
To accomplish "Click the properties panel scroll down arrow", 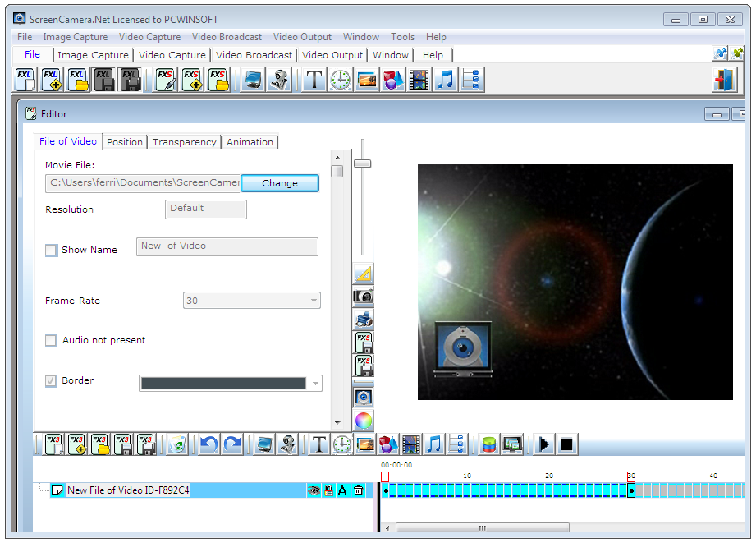I will (x=337, y=423).
